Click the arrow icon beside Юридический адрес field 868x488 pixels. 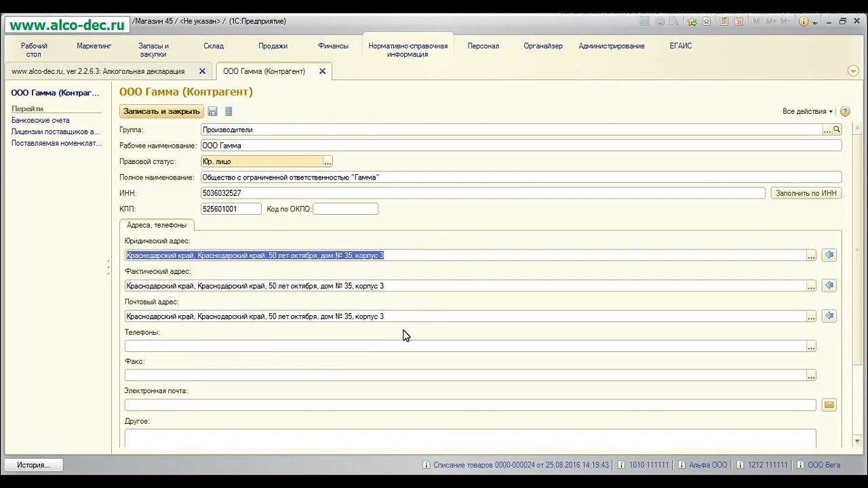[x=829, y=255]
